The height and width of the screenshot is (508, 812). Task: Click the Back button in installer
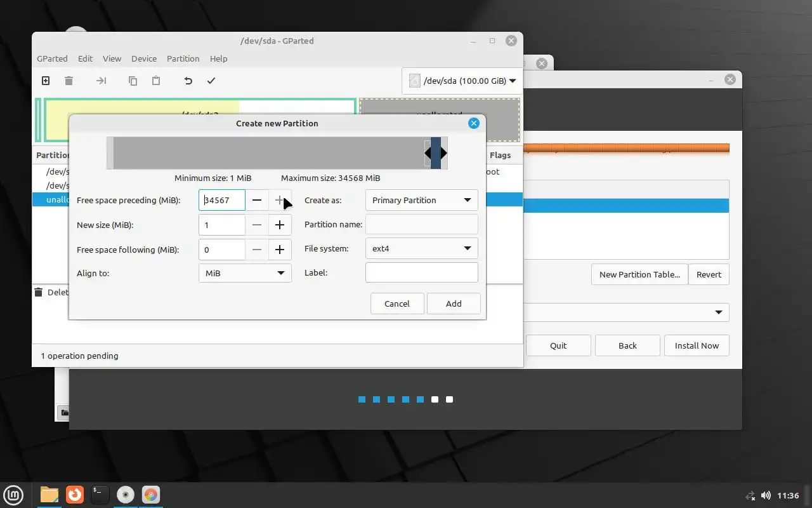tap(627, 345)
